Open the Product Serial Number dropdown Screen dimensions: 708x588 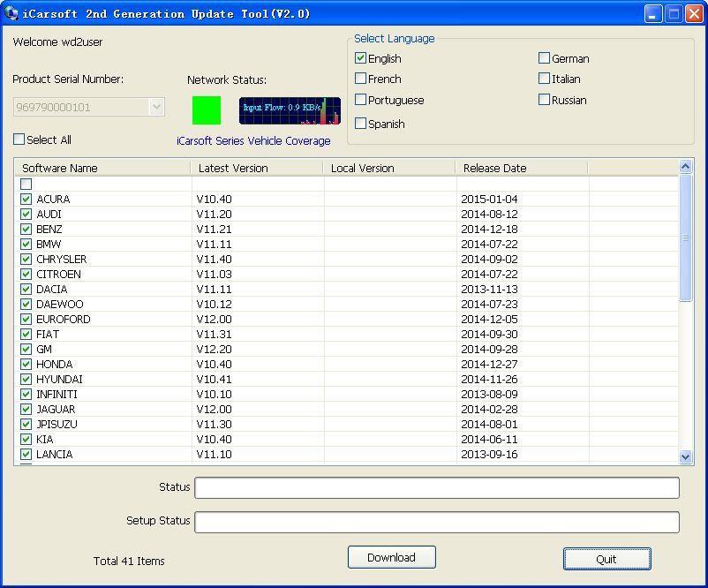(156, 107)
